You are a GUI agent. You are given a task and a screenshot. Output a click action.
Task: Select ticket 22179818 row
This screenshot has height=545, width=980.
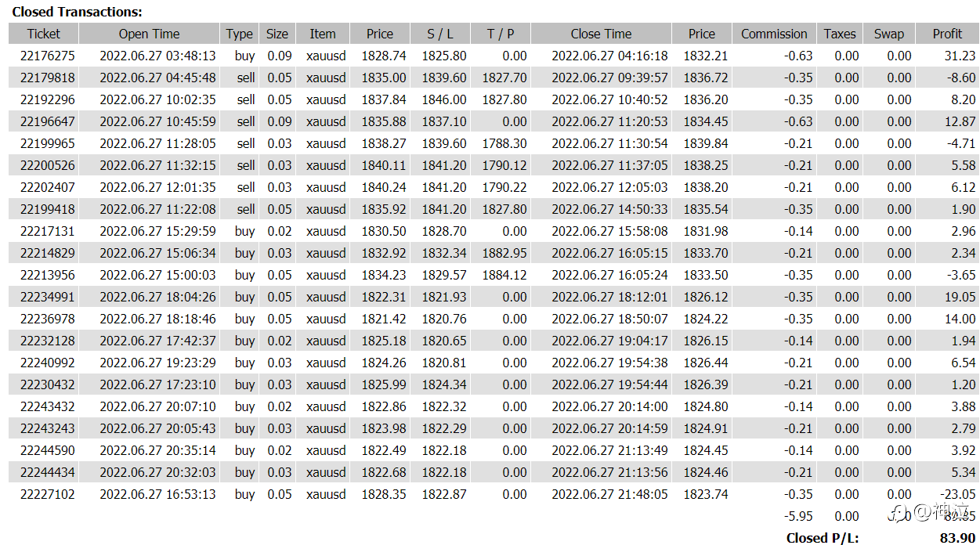pos(494,78)
